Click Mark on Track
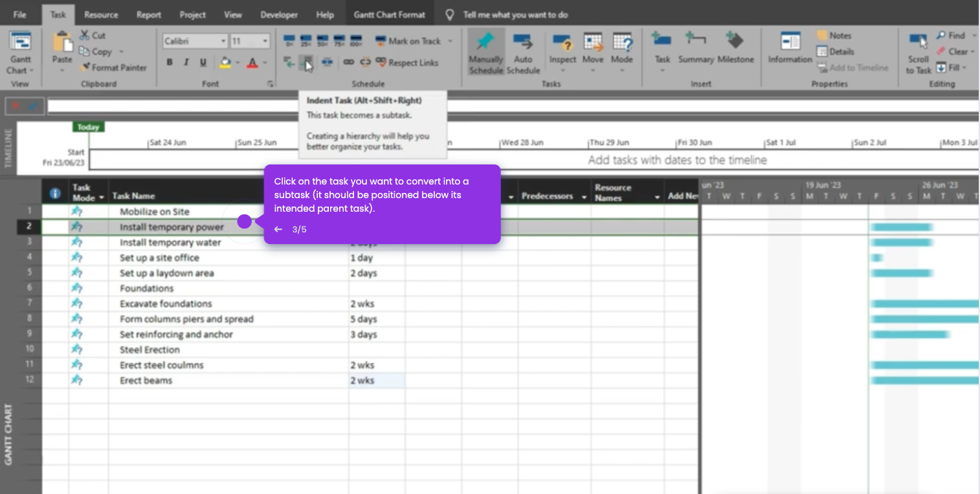 (410, 41)
